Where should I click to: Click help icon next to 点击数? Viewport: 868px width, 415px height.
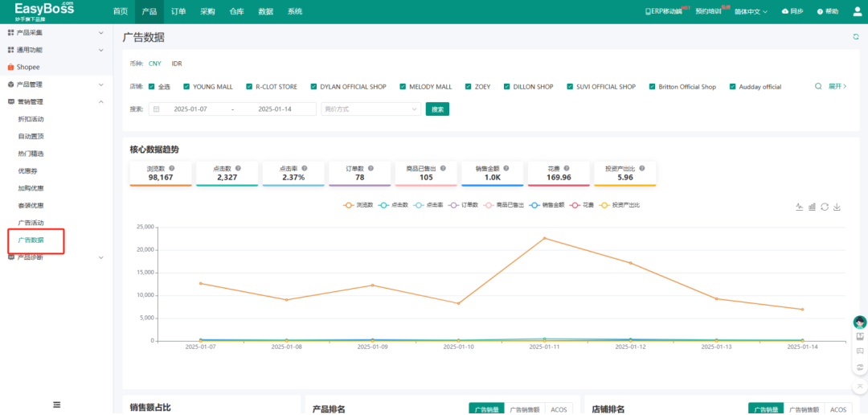238,168
